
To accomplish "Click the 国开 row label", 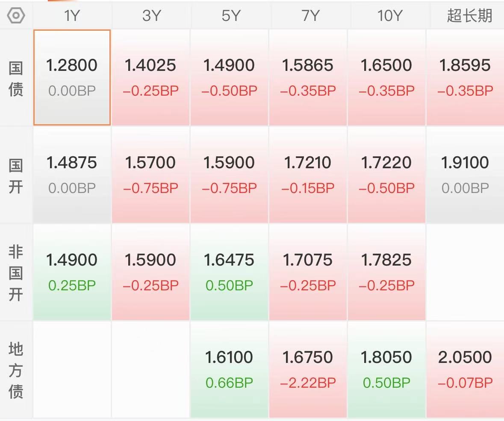I will pos(16,176).
